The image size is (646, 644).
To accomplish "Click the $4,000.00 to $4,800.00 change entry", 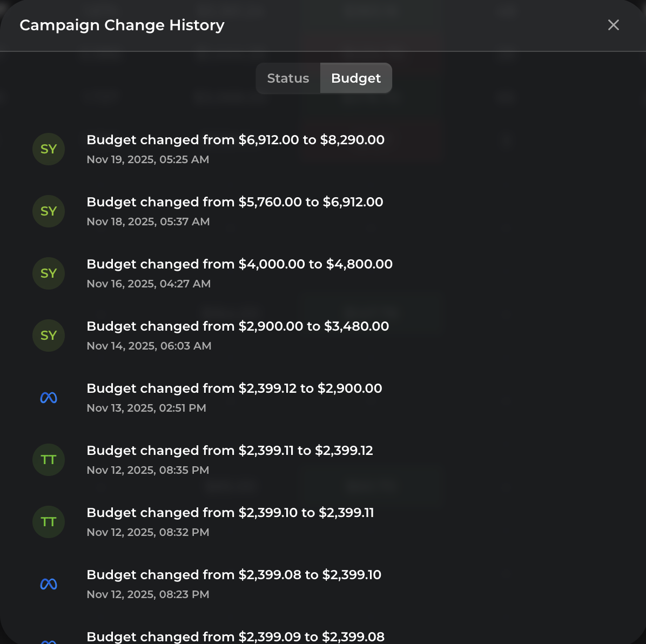I will click(x=240, y=264).
